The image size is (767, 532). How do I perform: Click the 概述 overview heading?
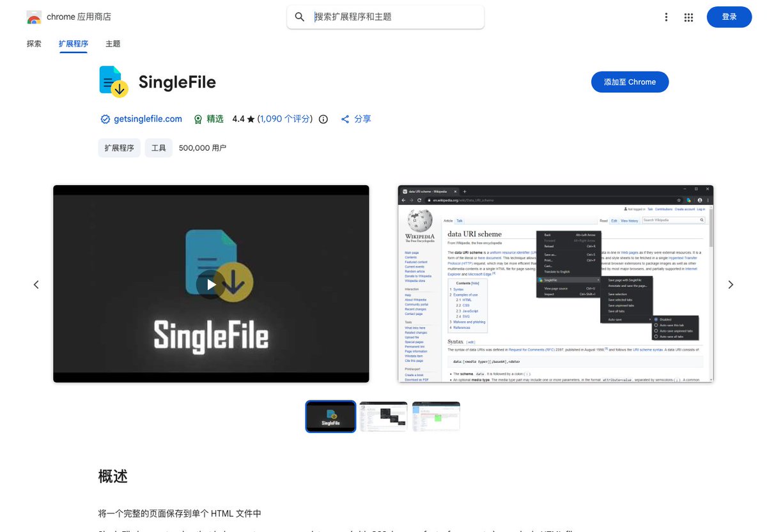click(x=113, y=476)
